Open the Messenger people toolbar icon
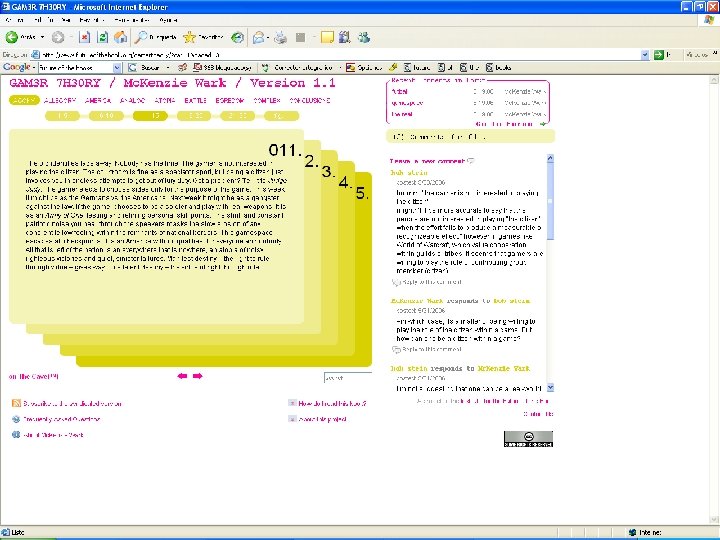 coord(364,37)
